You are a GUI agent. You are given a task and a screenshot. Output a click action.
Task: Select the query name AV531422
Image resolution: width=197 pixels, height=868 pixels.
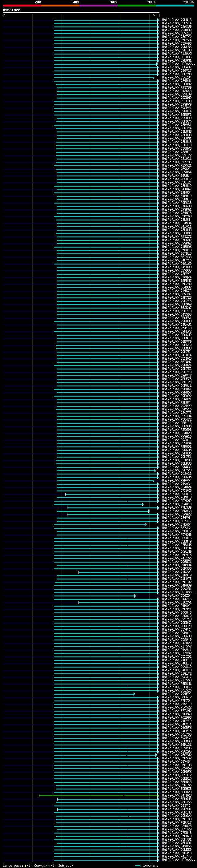pos(11,10)
